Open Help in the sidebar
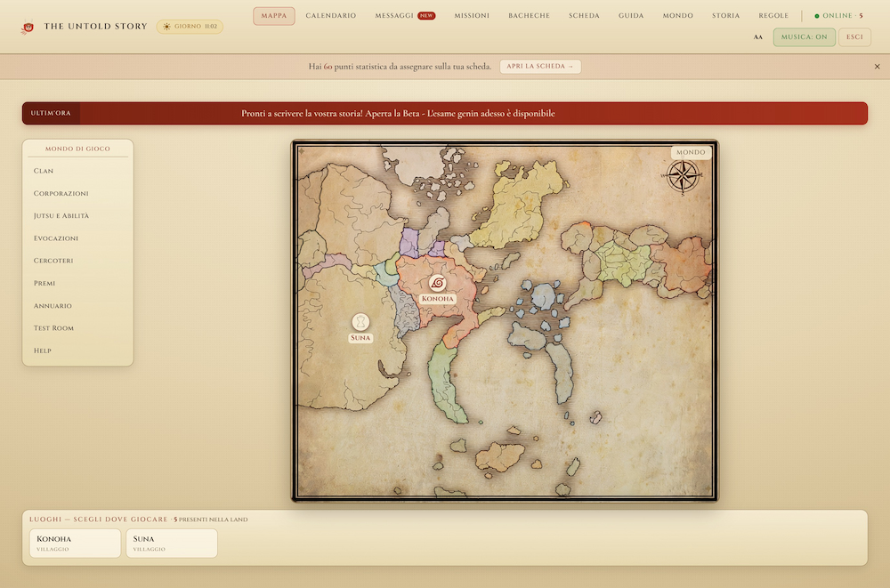This screenshot has height=588, width=890. (x=77, y=350)
